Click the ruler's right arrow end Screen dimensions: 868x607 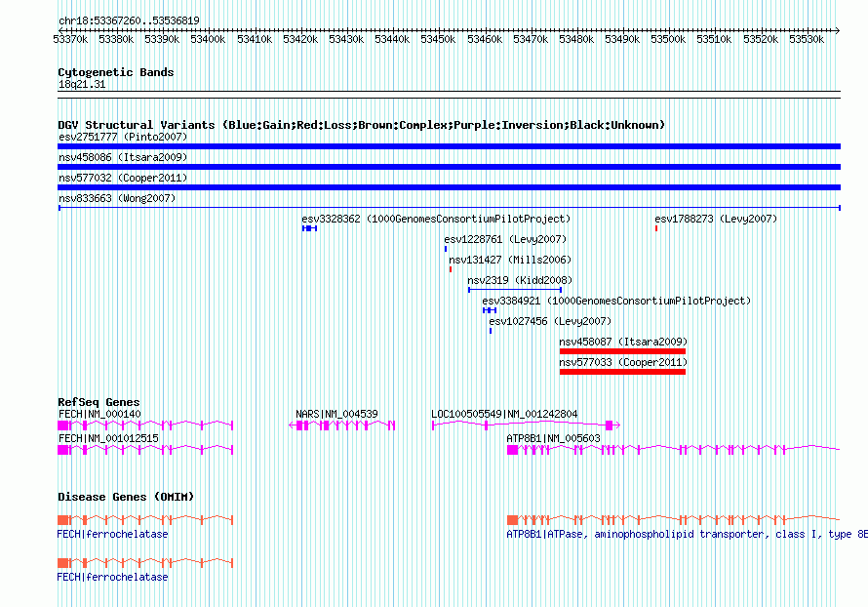pyautogui.click(x=837, y=30)
